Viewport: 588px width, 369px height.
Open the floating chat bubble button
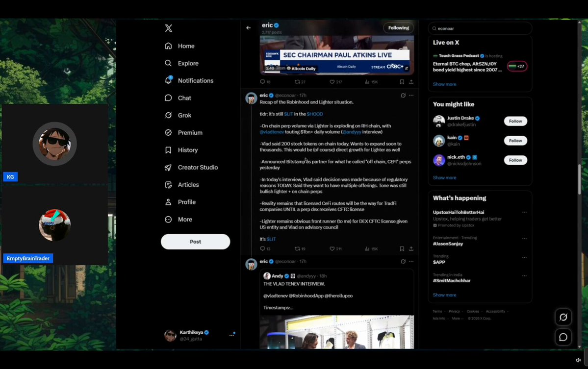pyautogui.click(x=563, y=337)
